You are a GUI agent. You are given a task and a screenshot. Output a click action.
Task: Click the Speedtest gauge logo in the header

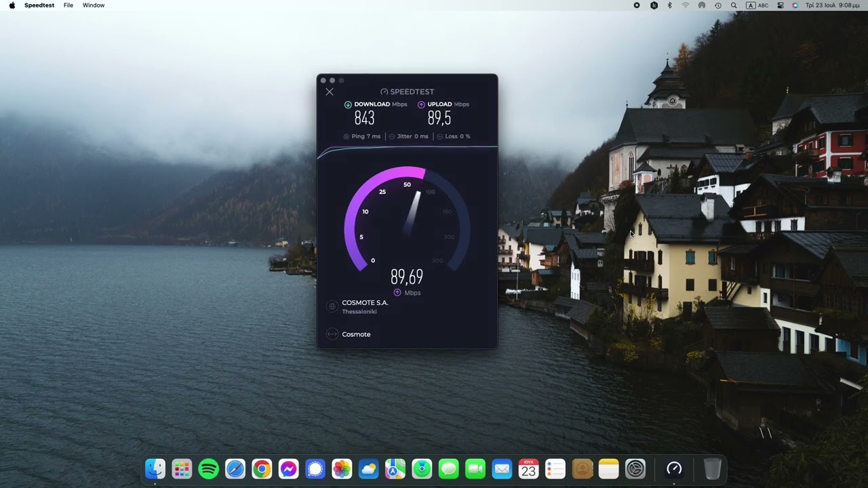(384, 91)
